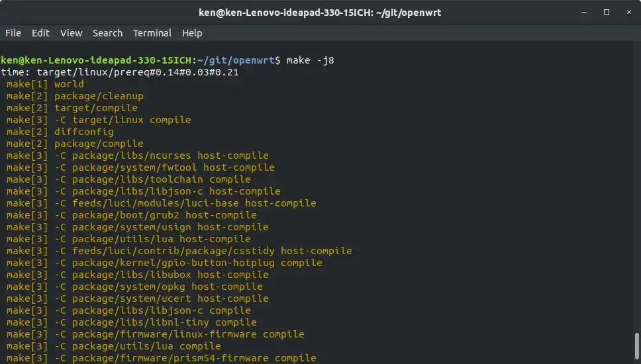Maximize the terminal window
The height and width of the screenshot is (364, 641).
tap(607, 13)
